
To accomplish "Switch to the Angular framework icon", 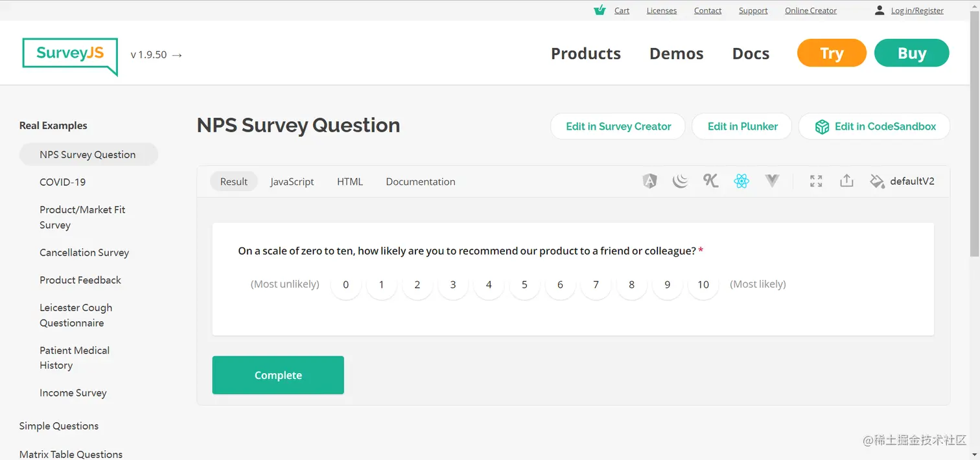I will point(649,181).
